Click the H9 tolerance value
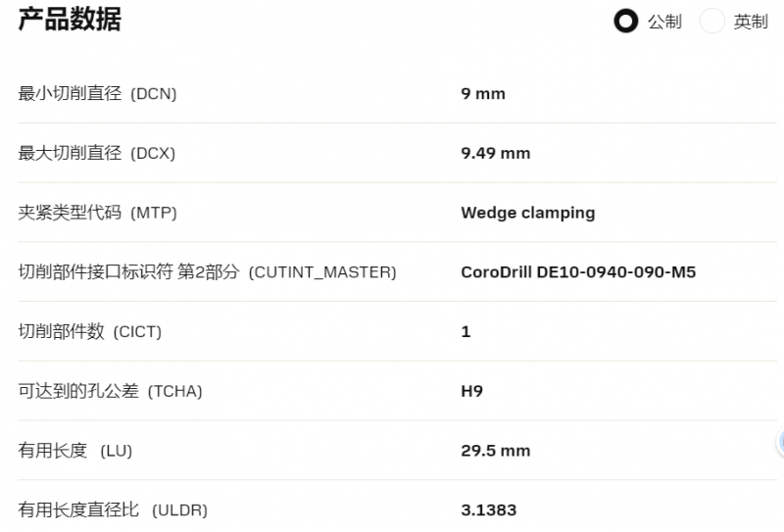Viewport: 784px width, 532px height. (x=472, y=391)
